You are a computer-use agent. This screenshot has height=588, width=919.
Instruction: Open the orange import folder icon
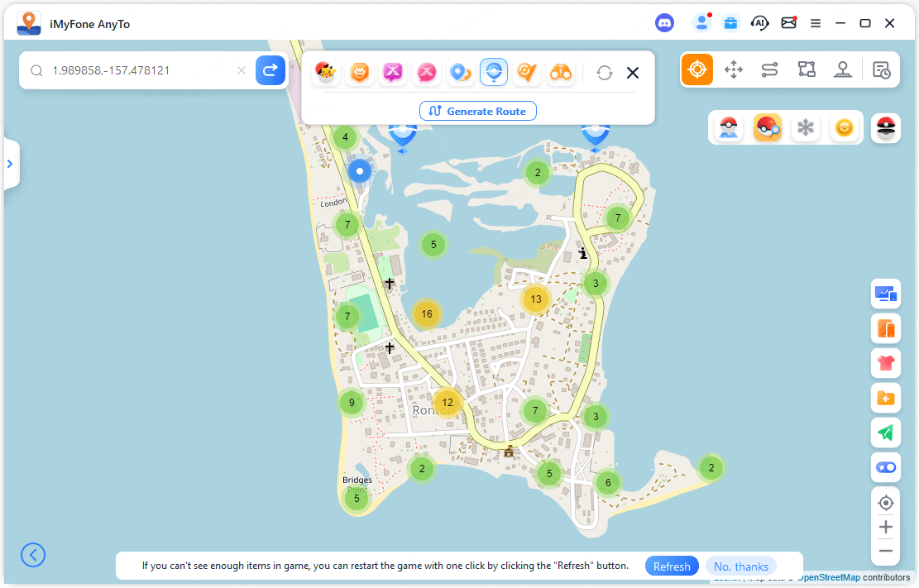[x=886, y=399]
